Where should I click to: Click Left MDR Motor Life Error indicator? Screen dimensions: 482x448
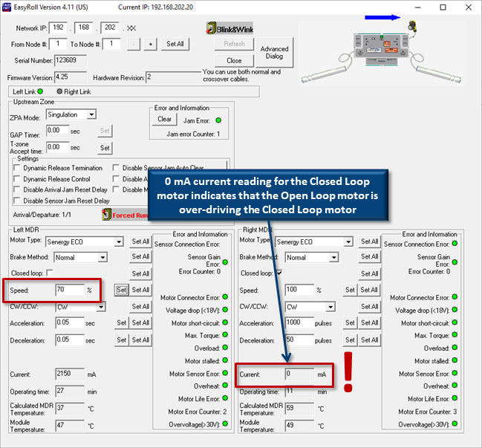tap(225, 398)
